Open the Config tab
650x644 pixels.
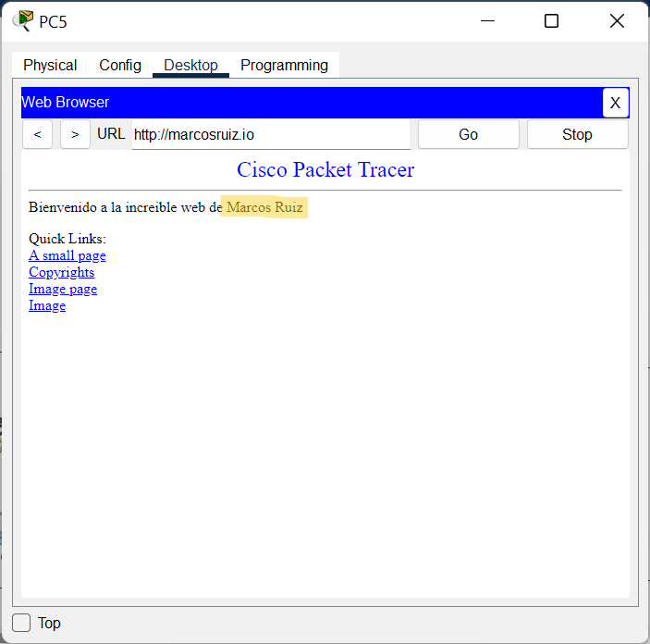[x=120, y=65]
